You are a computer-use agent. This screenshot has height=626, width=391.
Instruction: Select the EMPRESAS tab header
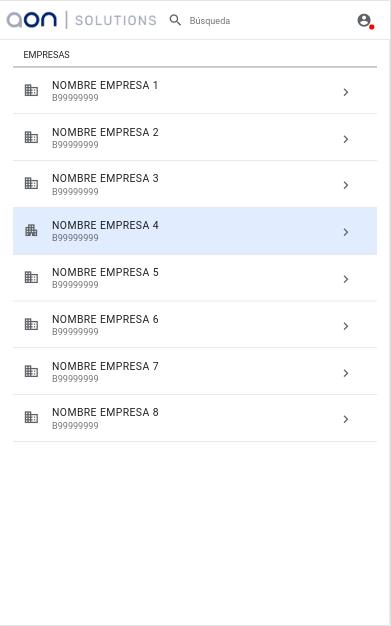(46, 55)
